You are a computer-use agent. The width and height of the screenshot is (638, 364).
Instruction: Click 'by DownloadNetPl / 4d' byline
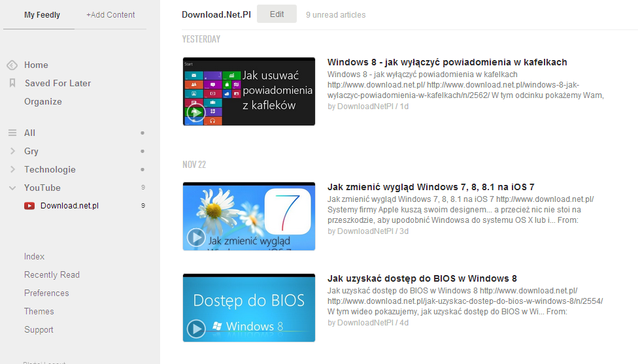[x=368, y=323]
